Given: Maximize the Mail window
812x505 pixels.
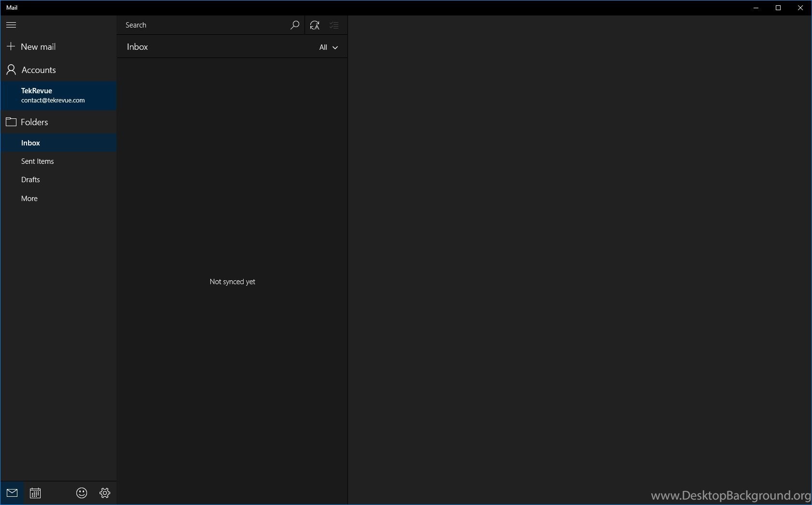Looking at the screenshot, I should (x=778, y=8).
